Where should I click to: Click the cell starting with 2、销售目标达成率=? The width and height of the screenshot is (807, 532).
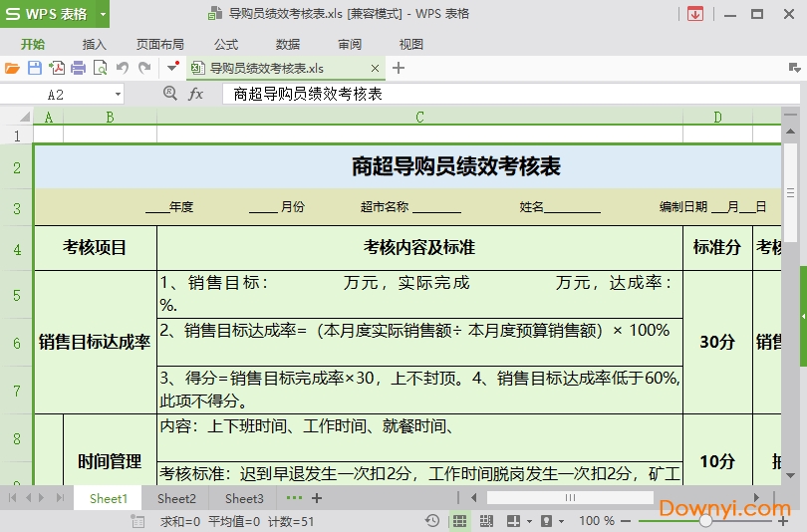419,342
